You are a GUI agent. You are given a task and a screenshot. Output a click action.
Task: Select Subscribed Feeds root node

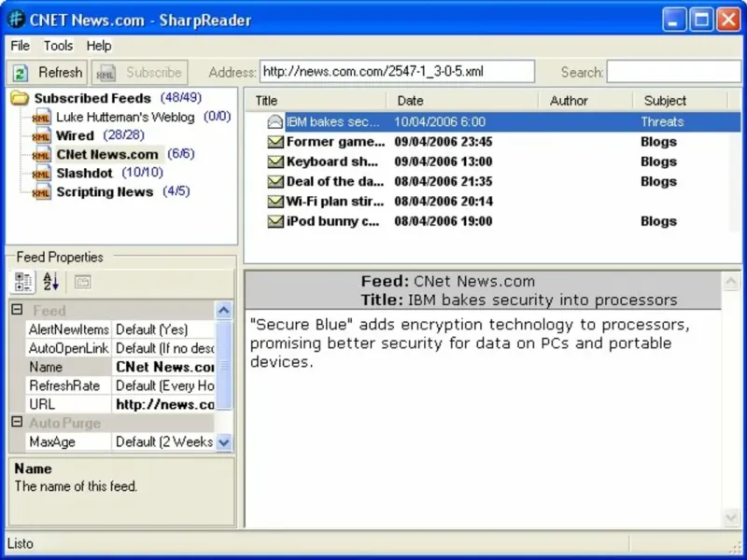92,98
